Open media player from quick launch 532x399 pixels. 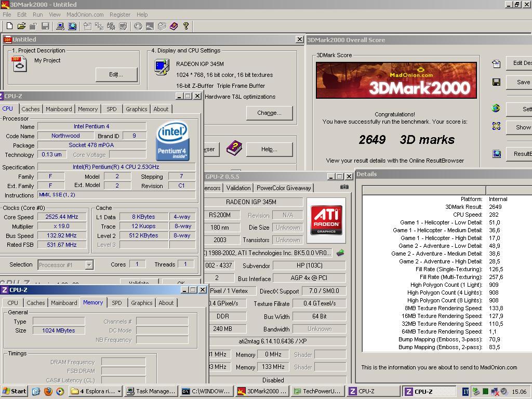[x=60, y=391]
